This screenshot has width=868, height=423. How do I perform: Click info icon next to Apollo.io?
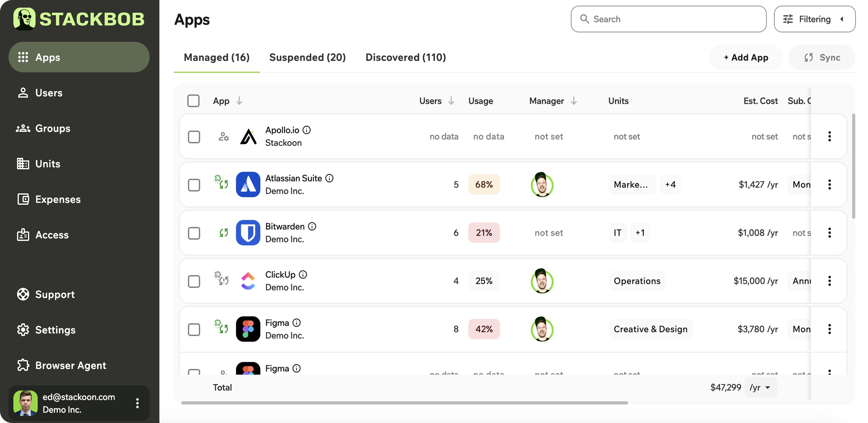click(306, 130)
